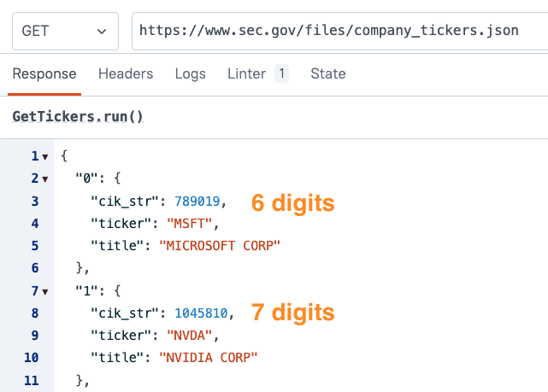Click line number 5 in the gutter
This screenshot has width=548, height=392.
(34, 246)
